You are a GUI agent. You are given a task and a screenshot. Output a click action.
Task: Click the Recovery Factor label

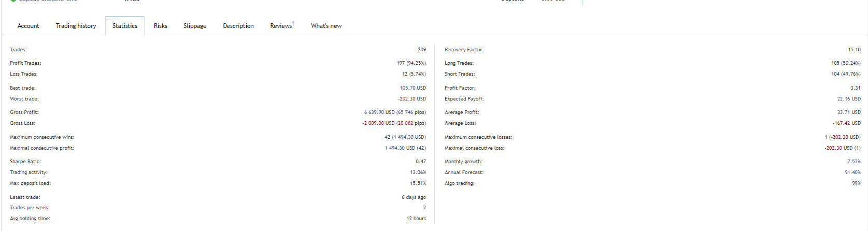464,50
